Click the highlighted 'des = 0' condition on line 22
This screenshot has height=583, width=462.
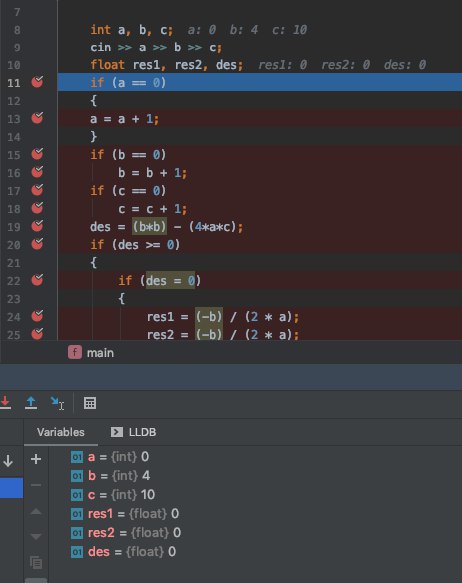(x=170, y=280)
